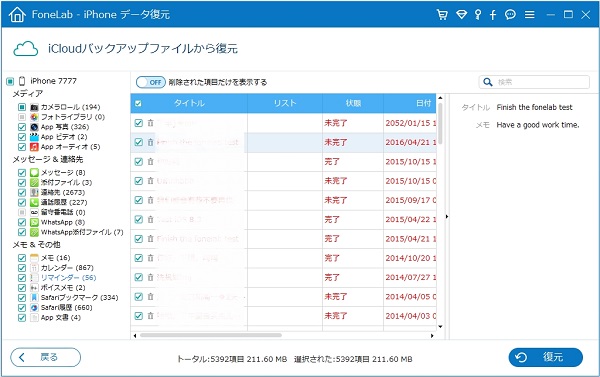Viewport: 600px width, 377px height.
Task: Click the 通話履歴 (227) phone icon
Action: click(34, 202)
